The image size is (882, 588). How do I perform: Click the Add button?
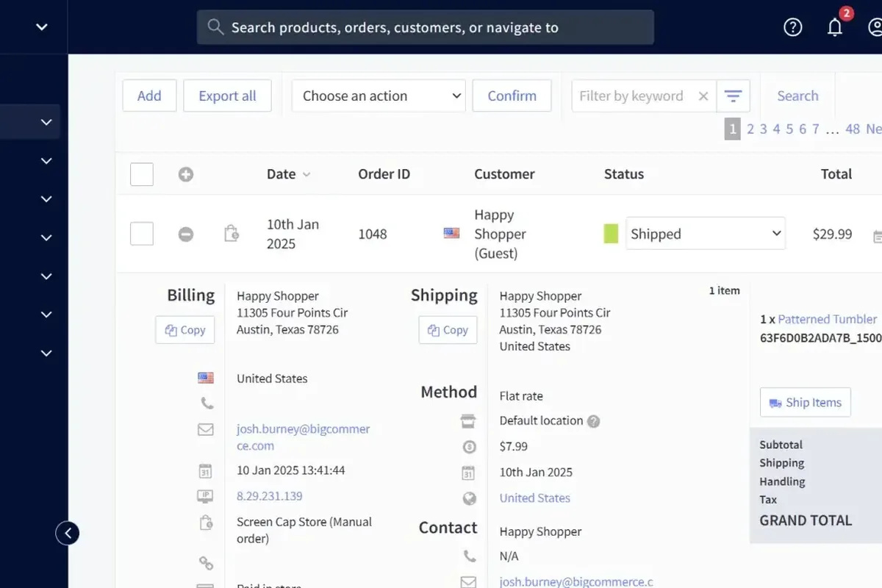(x=149, y=96)
